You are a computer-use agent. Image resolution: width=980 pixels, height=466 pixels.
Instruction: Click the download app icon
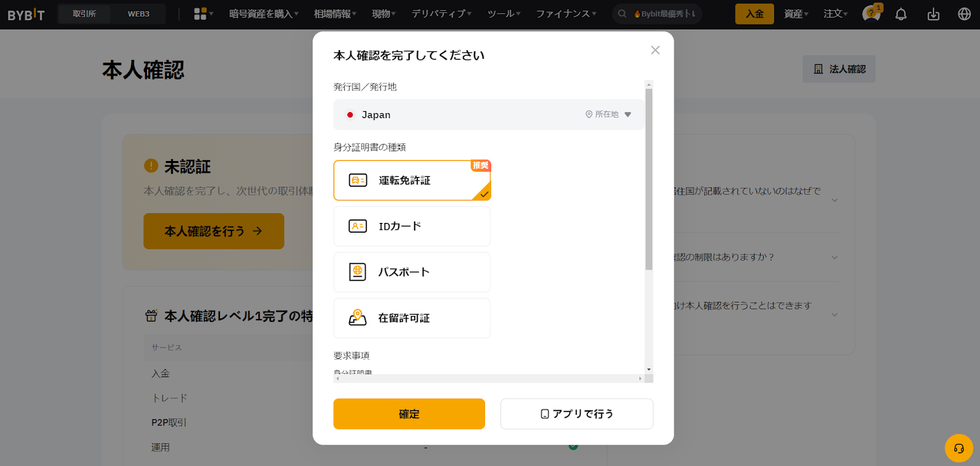click(933, 14)
